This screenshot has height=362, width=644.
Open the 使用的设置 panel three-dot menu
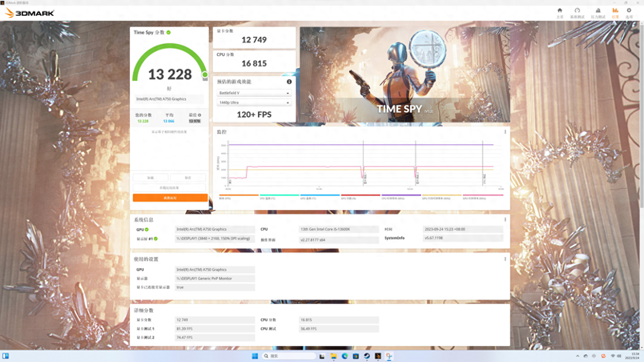pos(505,259)
